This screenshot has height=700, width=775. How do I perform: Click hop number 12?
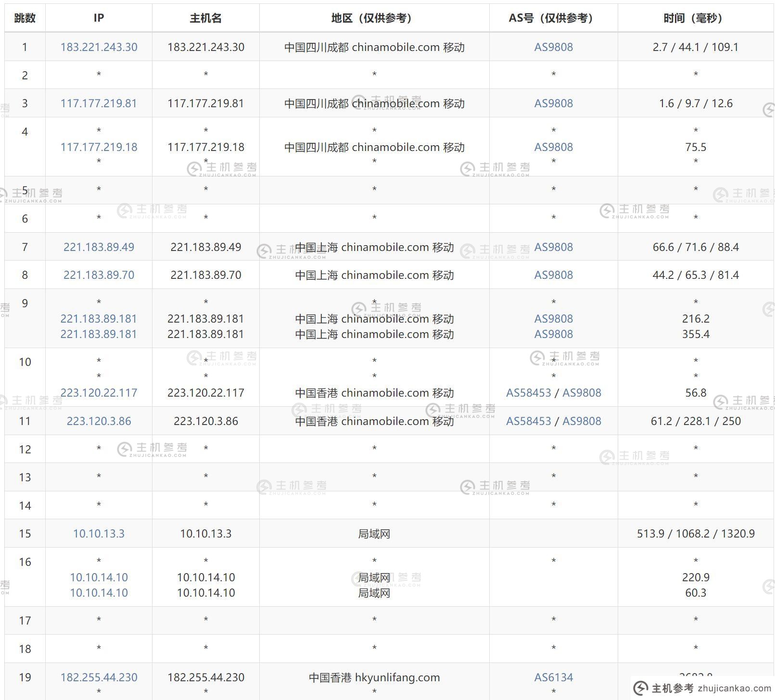(25, 450)
